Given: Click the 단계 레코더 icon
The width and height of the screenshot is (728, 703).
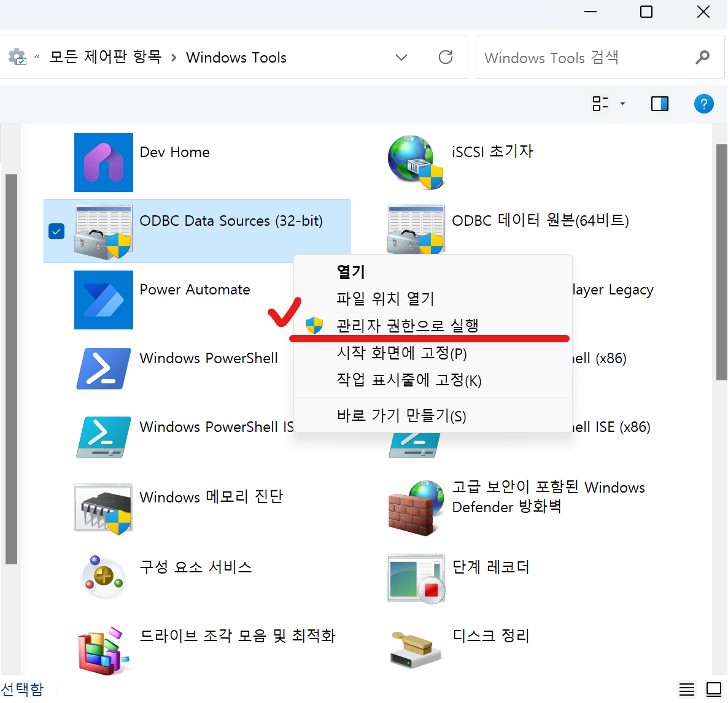Looking at the screenshot, I should pos(416,578).
